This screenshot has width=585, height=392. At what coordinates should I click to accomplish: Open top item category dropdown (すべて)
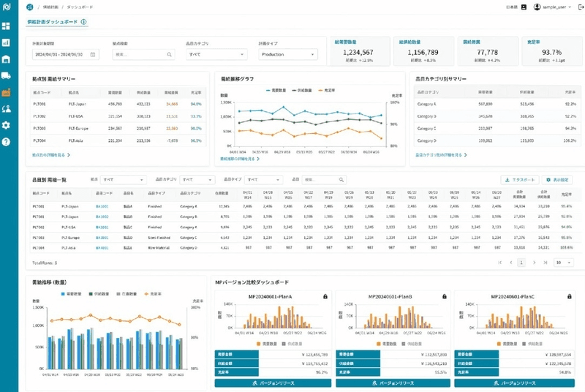(x=216, y=54)
